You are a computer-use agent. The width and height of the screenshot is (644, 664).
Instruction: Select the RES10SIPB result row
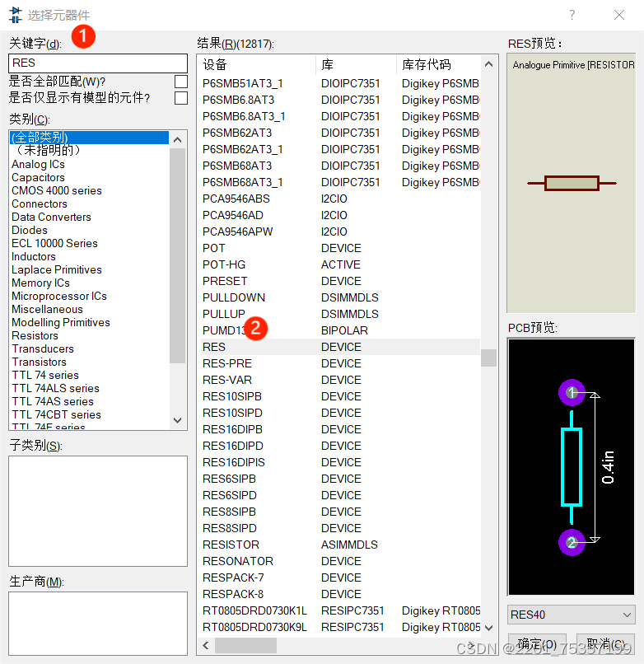[340, 396]
